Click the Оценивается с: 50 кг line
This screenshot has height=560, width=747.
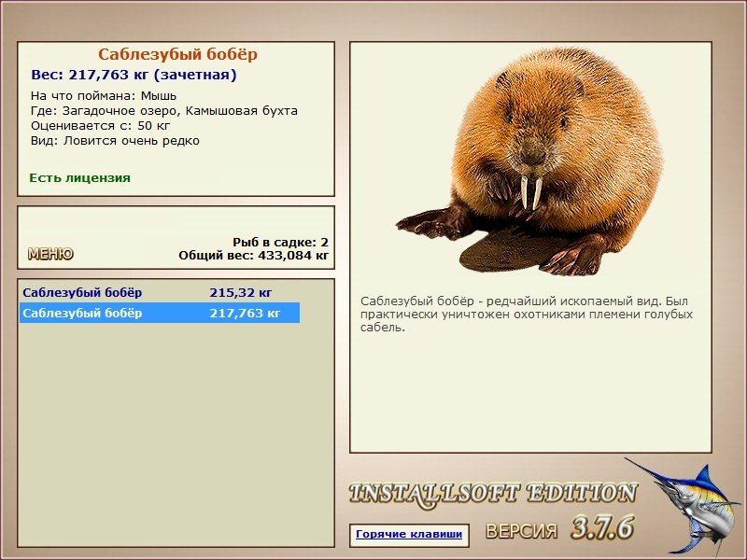click(x=100, y=126)
